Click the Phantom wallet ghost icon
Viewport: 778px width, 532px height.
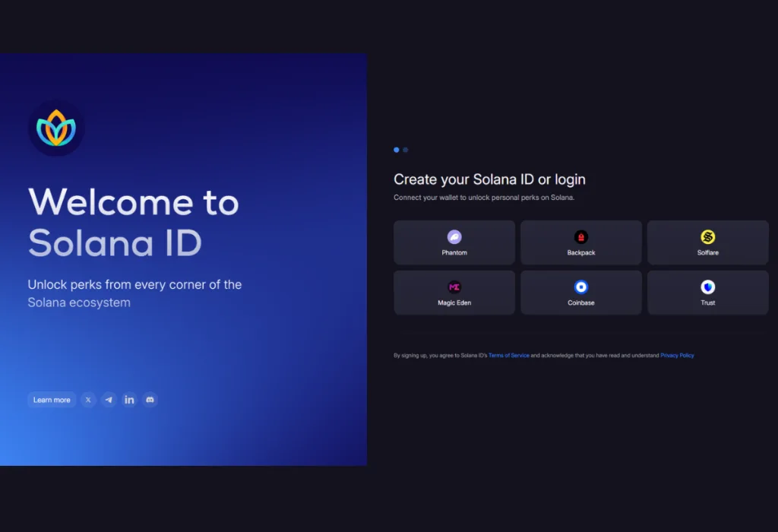click(x=454, y=237)
